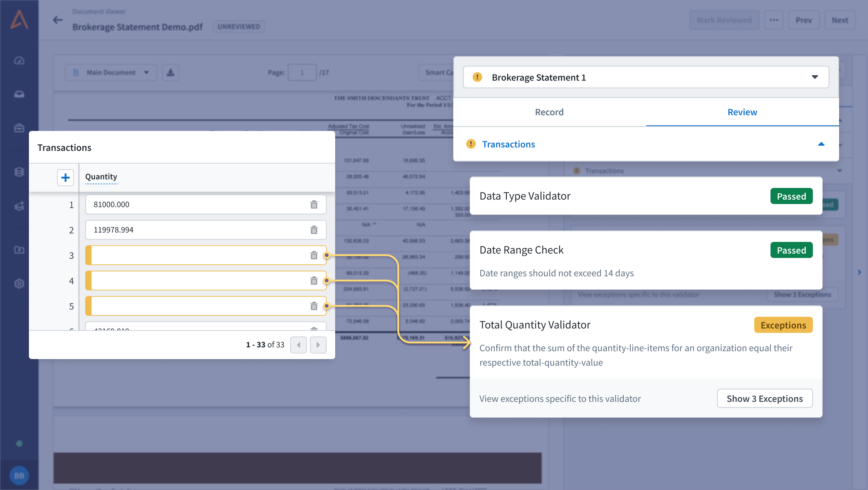This screenshot has width=868, height=490.
Task: Open the Main Document dropdown
Action: [x=111, y=72]
